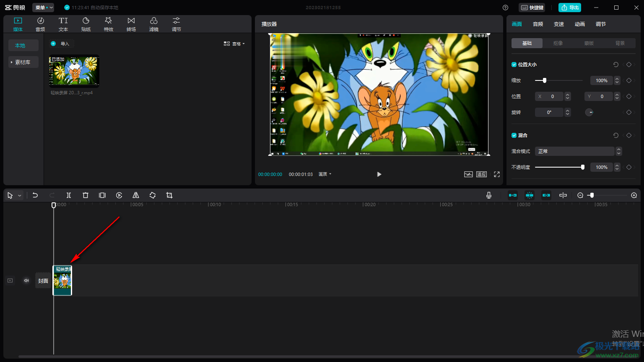Play the video in the player

[x=379, y=174]
